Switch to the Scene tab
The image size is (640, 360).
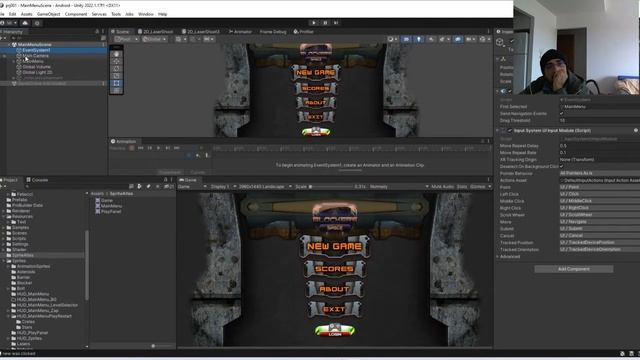(x=120, y=31)
